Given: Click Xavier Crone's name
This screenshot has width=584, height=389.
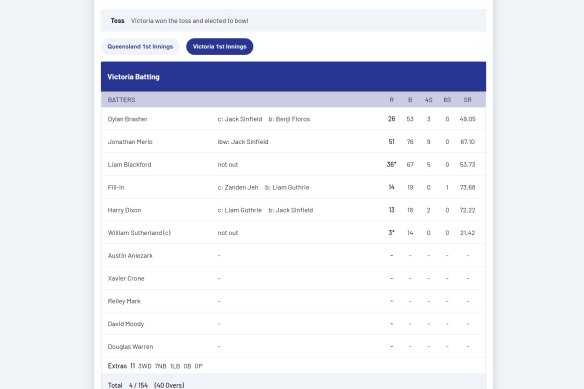Looking at the screenshot, I should pyautogui.click(x=126, y=278).
